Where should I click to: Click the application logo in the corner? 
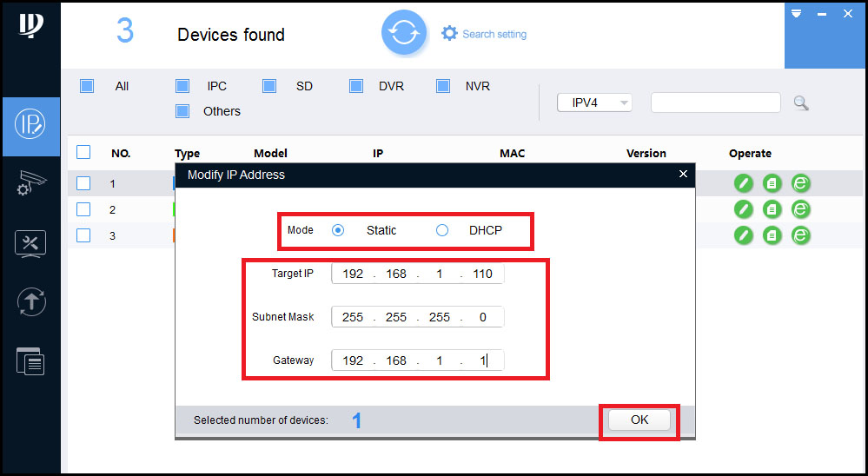[x=31, y=25]
